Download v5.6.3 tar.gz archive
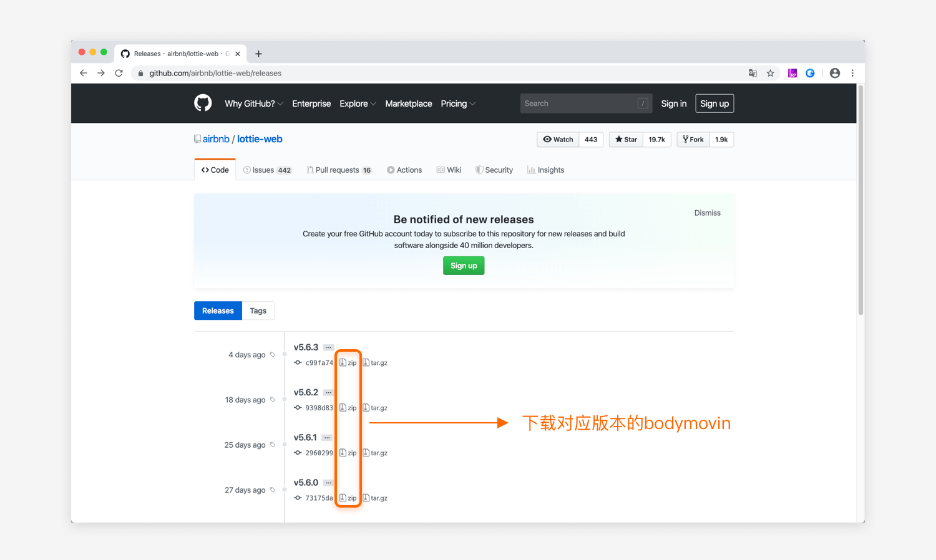 [375, 362]
